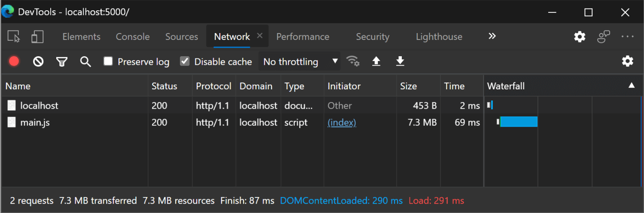The width and height of the screenshot is (644, 213).
Task: Maximize the DevTools window
Action: click(589, 12)
